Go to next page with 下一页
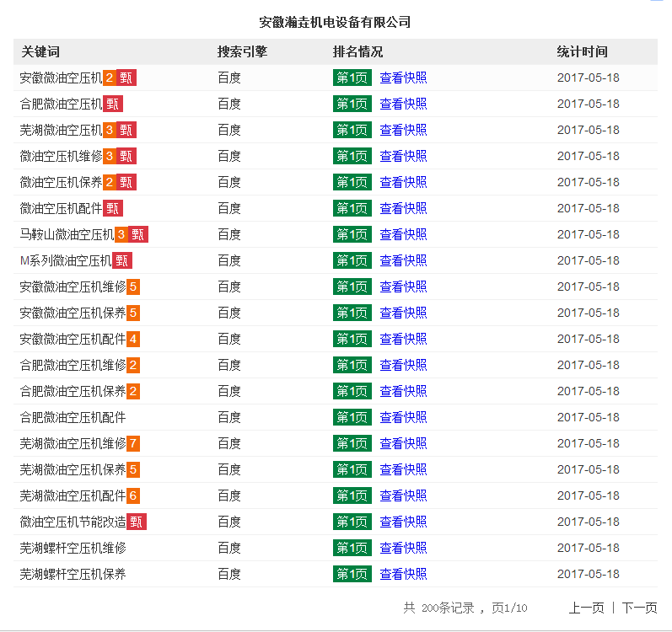Screen dimensions: 672x632 pyautogui.click(x=639, y=608)
